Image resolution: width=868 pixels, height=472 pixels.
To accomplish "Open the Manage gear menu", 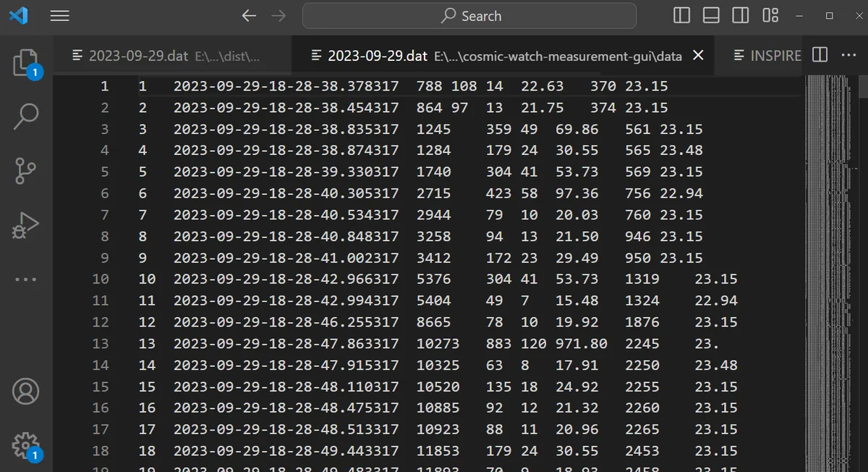I will [x=26, y=444].
